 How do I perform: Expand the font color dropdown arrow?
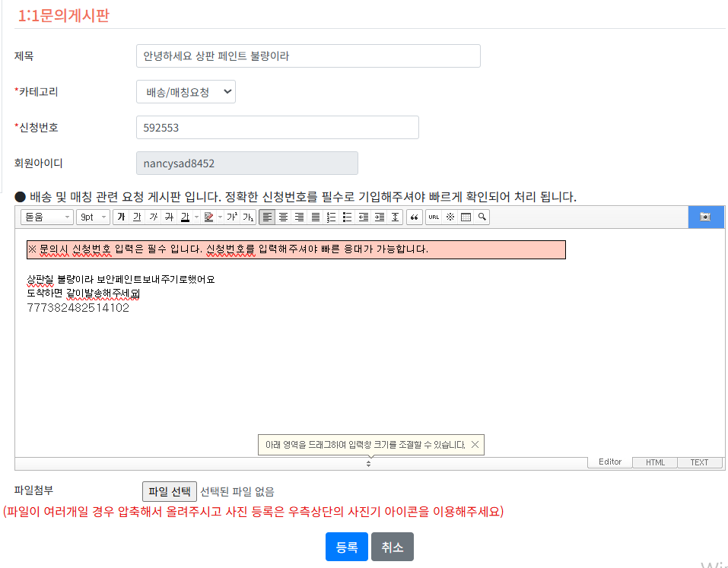point(196,217)
